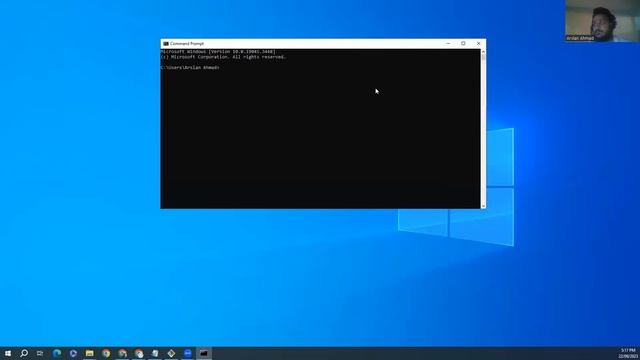Click the Command Prompt scrollbar thumb
The height and width of the screenshot is (360, 640).
(x=483, y=58)
